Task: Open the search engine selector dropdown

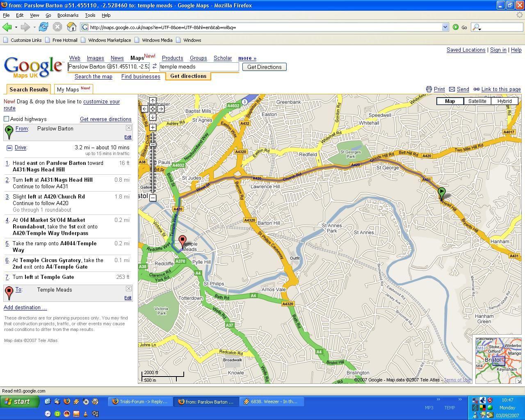Action: point(477,27)
